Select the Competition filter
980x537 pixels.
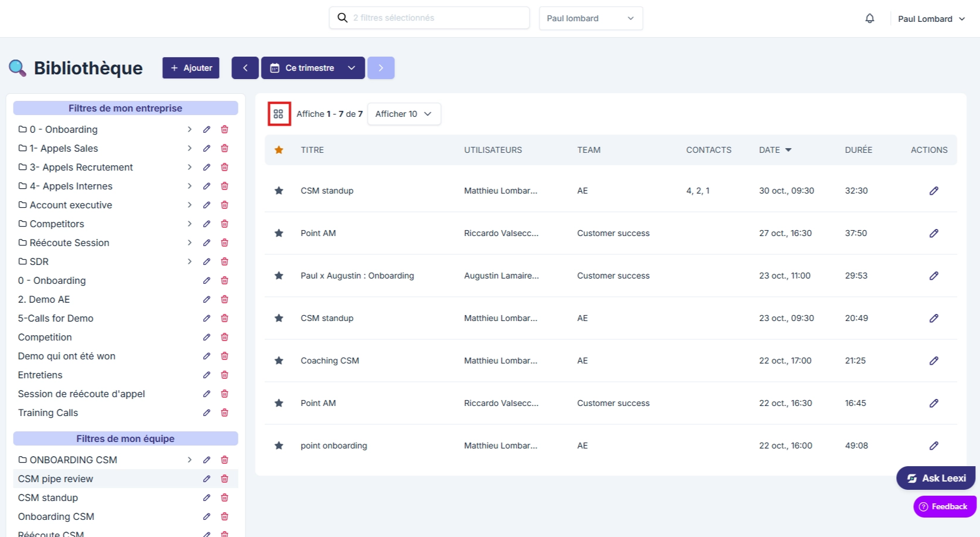click(45, 337)
